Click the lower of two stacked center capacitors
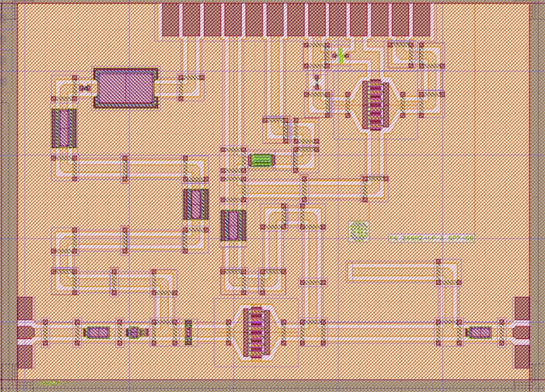545x392 pixels. pos(233,225)
